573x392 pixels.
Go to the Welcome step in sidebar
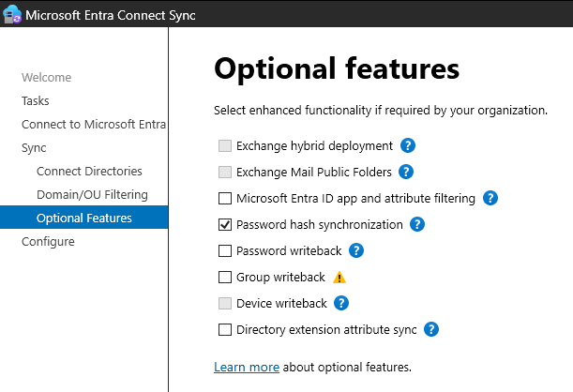[46, 77]
